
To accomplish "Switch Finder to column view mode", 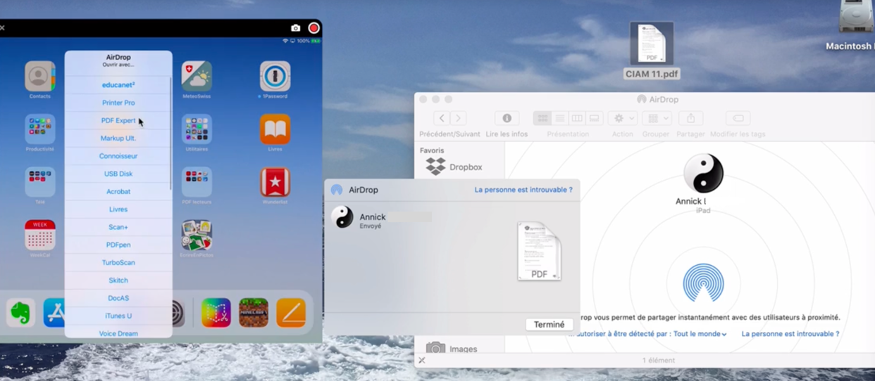I will click(577, 118).
